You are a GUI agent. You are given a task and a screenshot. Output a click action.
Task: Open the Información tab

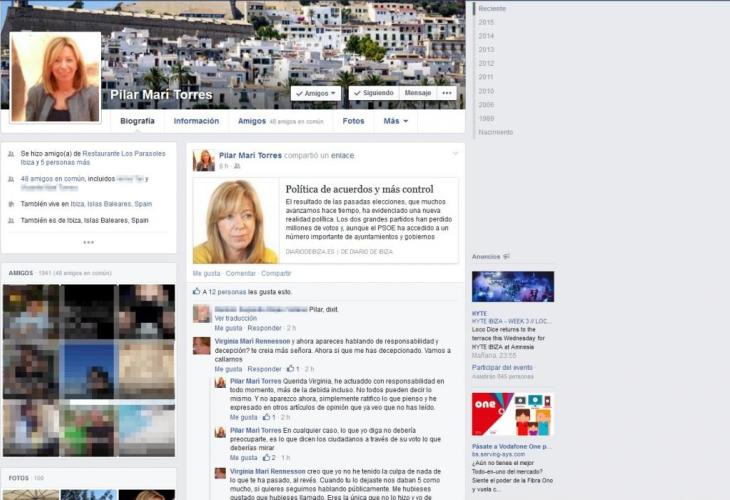pyautogui.click(x=196, y=121)
